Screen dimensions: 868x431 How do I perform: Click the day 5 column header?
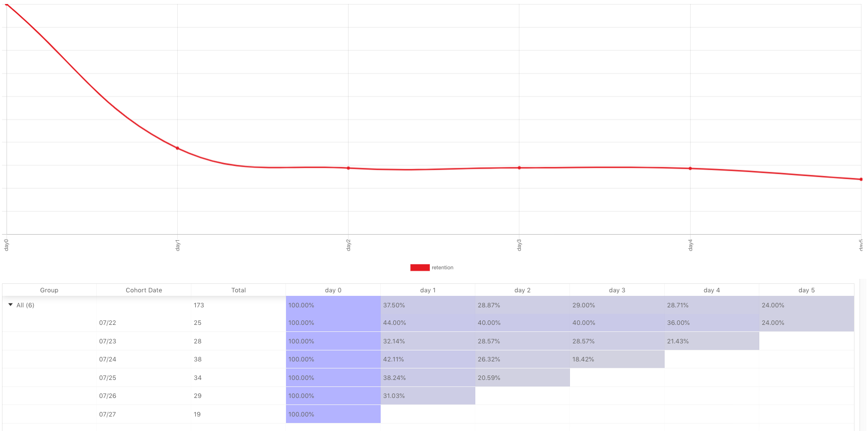806,290
